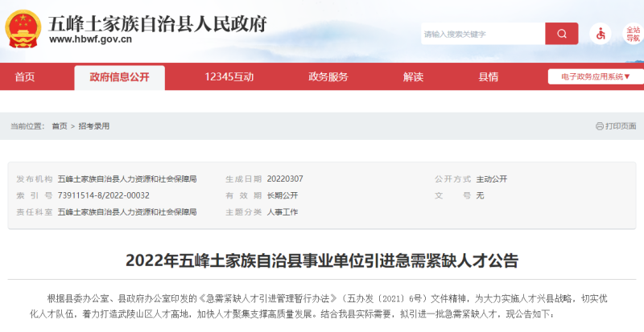The height and width of the screenshot is (332, 644).
Task: Click the 有效期 value 长期公开
Action: pos(283,195)
